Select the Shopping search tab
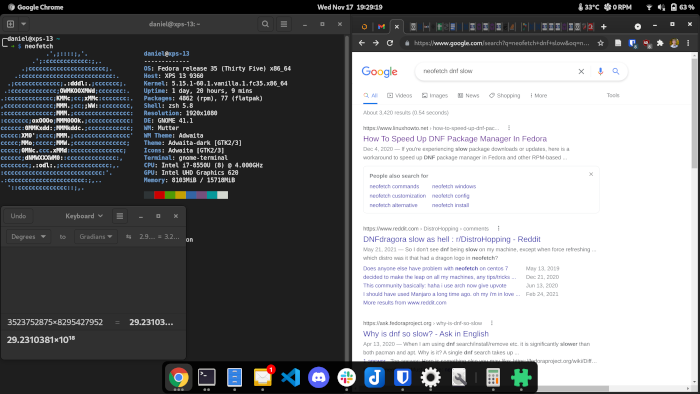This screenshot has height=394, width=700. coord(504,95)
